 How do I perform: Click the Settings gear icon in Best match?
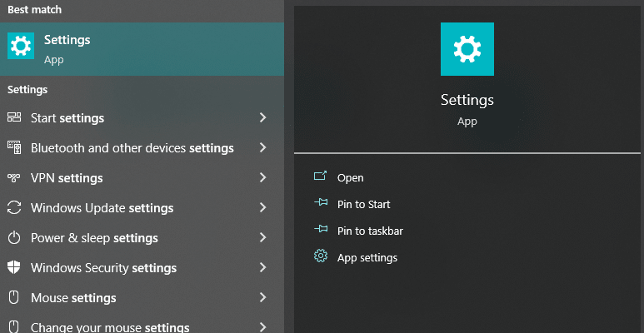(21, 46)
